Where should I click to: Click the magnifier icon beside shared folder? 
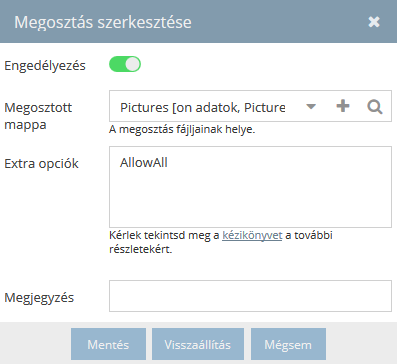point(375,107)
